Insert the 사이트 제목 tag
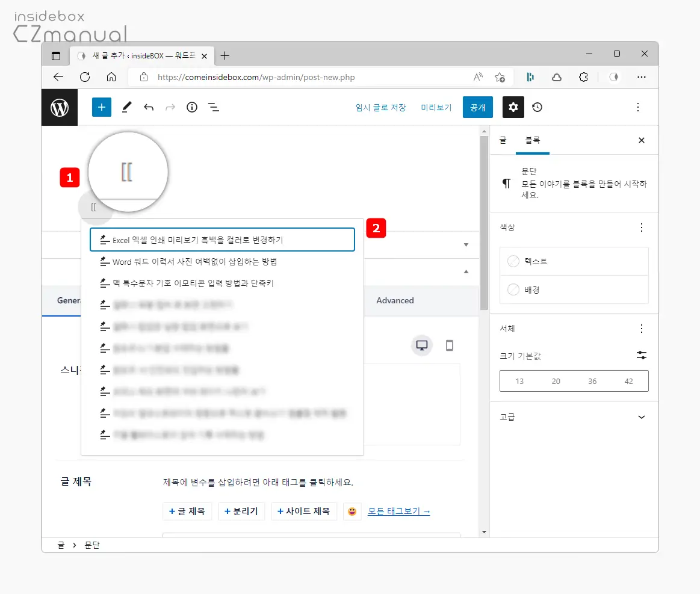This screenshot has height=594, width=700. (303, 512)
